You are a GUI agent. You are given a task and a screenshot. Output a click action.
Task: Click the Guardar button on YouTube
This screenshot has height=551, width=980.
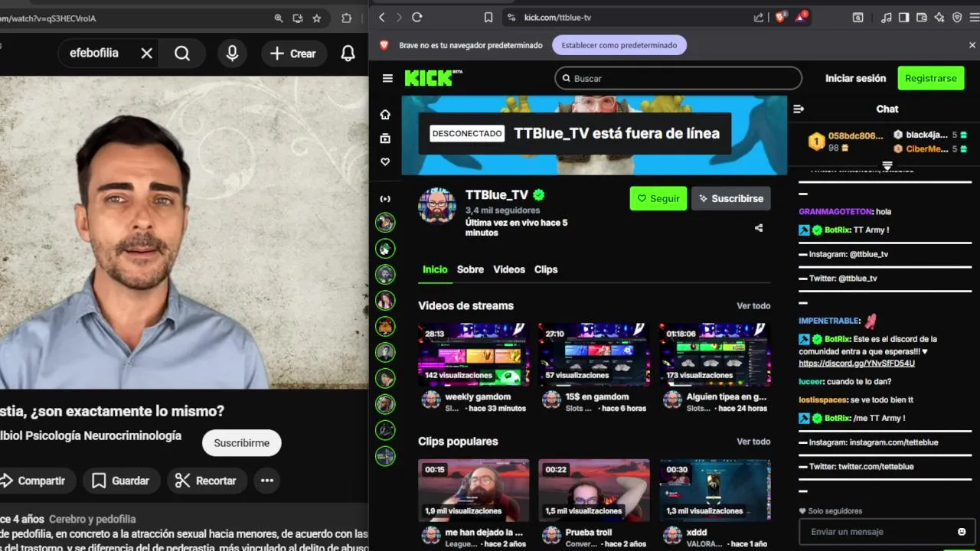click(x=121, y=481)
